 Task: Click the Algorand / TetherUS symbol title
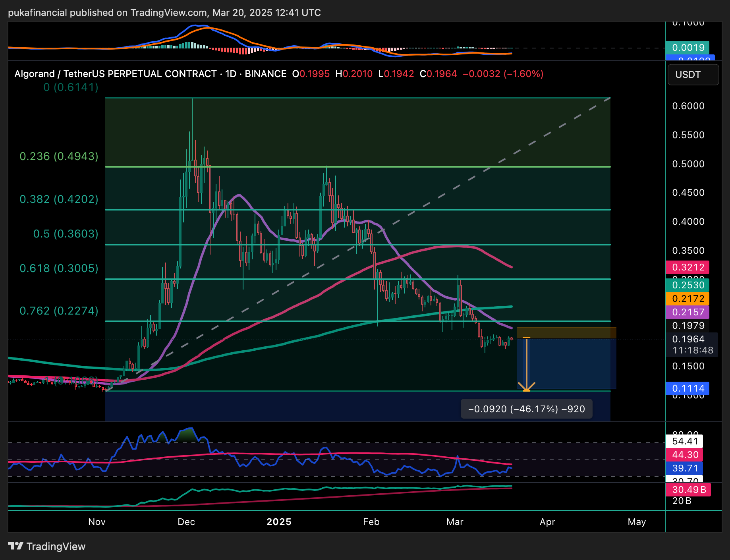coord(115,74)
